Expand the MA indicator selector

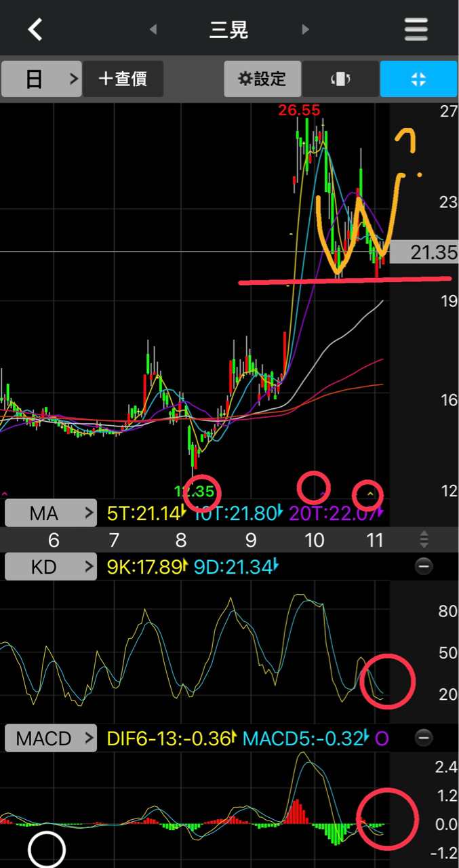coord(51,513)
